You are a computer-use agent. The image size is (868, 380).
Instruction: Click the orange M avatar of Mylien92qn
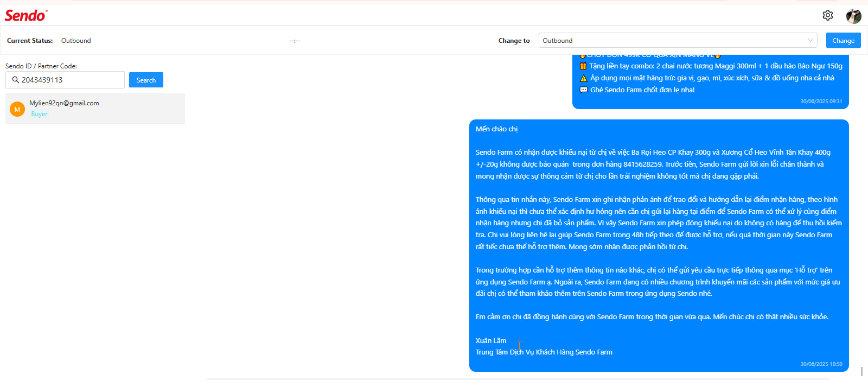[17, 109]
